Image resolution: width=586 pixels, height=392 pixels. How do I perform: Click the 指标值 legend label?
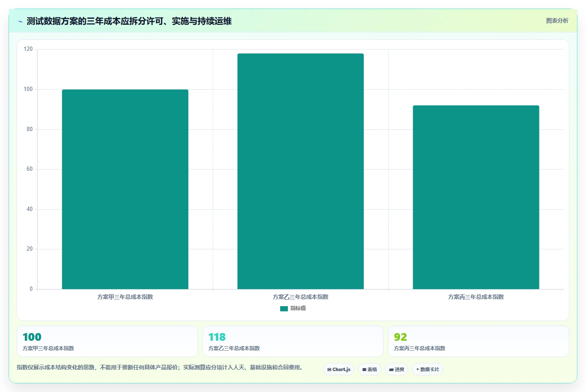(298, 308)
